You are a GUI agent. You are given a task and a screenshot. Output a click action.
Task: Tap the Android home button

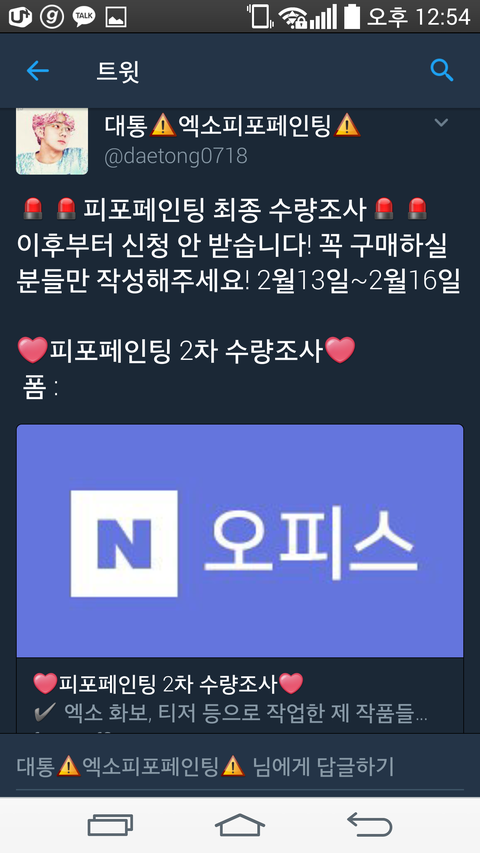click(240, 825)
